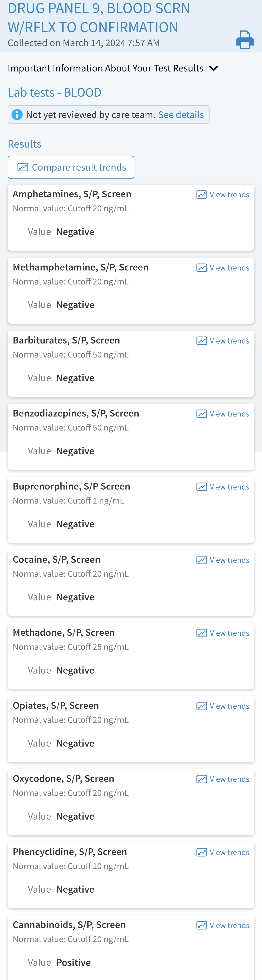Click the trend chart icon for Barbiturates
262x980 pixels.
pyautogui.click(x=201, y=341)
